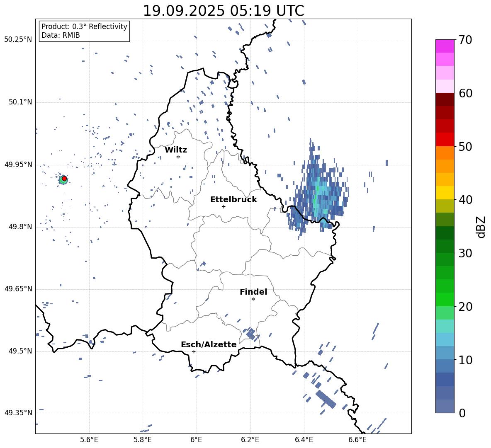491x448 pixels.
Task: Click the latitude label 49.65°N
Action: click(18, 289)
